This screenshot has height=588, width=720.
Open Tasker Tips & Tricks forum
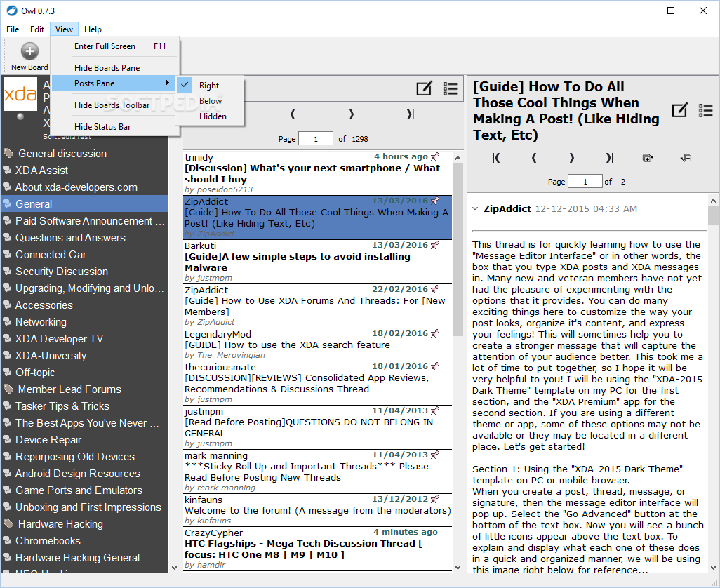point(85,406)
